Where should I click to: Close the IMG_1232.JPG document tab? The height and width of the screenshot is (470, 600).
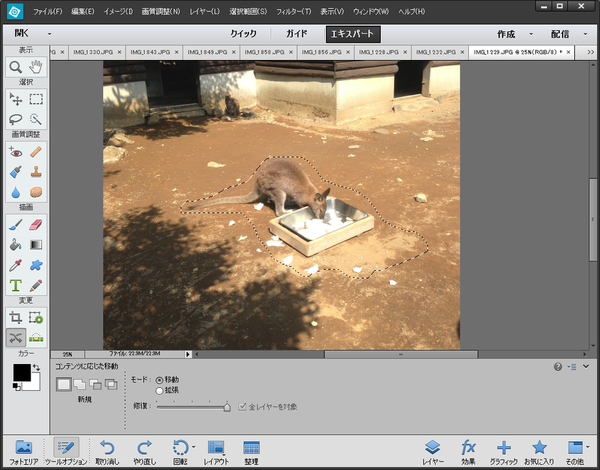click(462, 52)
